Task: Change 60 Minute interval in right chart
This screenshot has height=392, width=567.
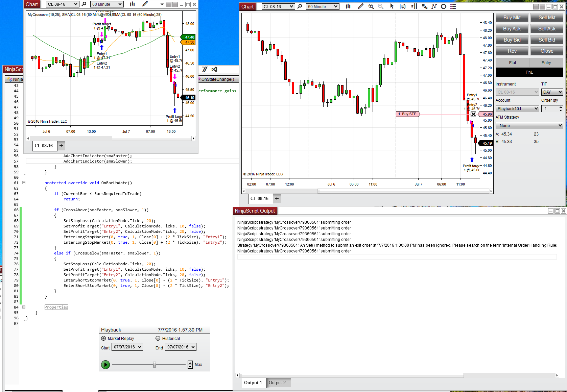Action: pos(323,7)
